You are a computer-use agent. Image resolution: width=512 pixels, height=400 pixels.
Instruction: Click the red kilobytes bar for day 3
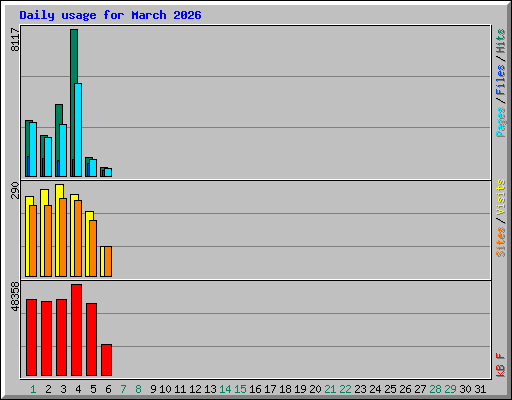[61, 337]
